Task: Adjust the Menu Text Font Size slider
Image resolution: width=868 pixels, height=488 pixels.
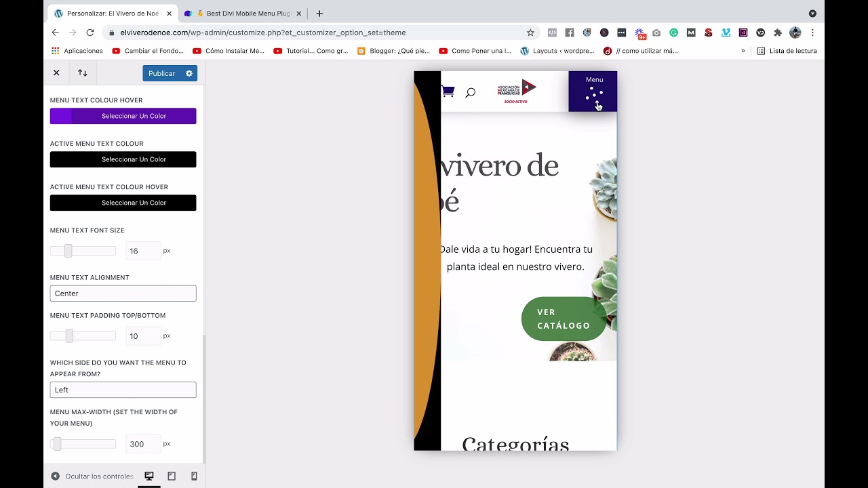Action: tap(68, 251)
